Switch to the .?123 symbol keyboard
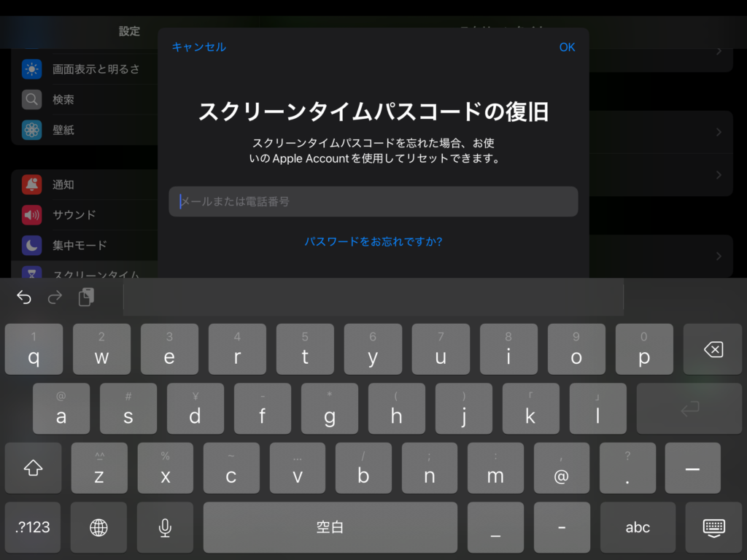This screenshot has height=560, width=747. click(x=34, y=527)
